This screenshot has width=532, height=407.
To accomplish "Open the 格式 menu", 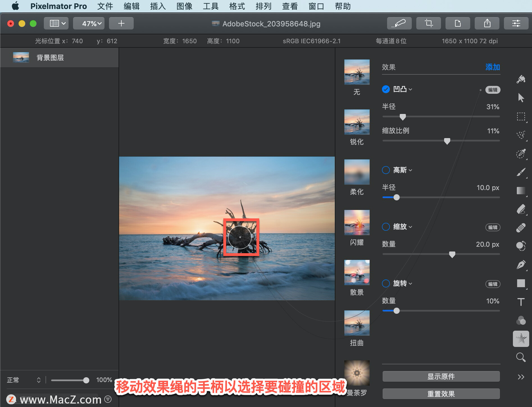I will click(x=237, y=6).
